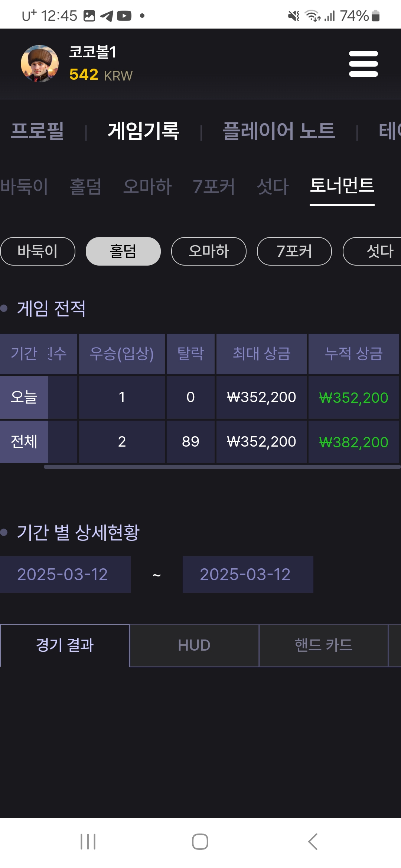Select the 바둑이 game record tab
The width and height of the screenshot is (401, 868).
24,186
